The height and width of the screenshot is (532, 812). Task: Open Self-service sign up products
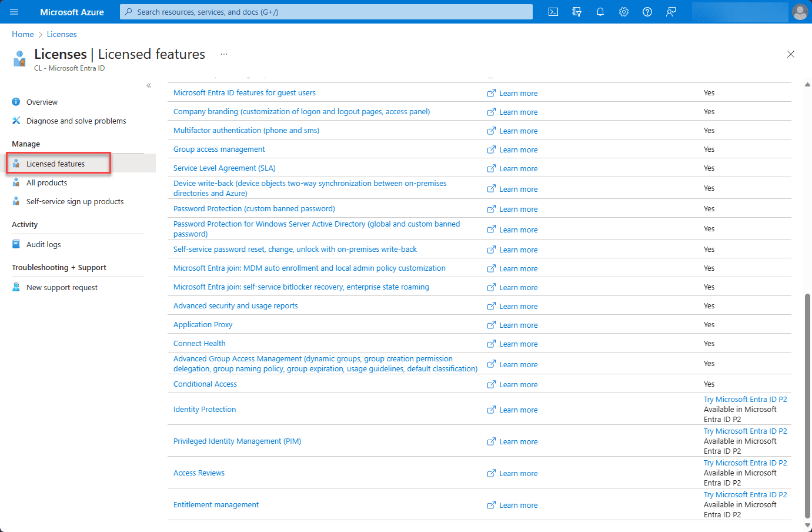(75, 201)
